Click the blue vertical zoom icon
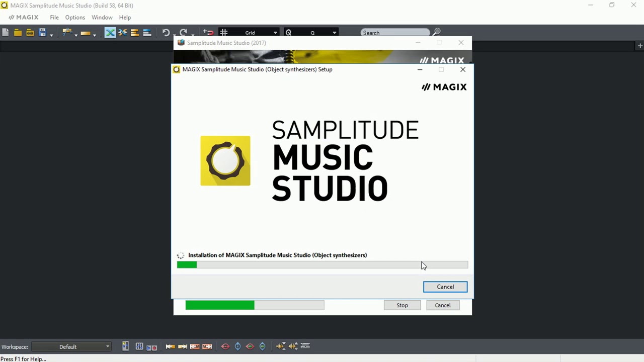This screenshot has height=362, width=644. coord(238,346)
